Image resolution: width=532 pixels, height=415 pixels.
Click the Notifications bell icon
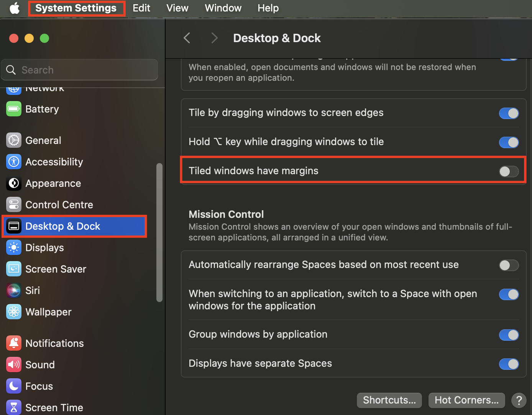(x=14, y=343)
